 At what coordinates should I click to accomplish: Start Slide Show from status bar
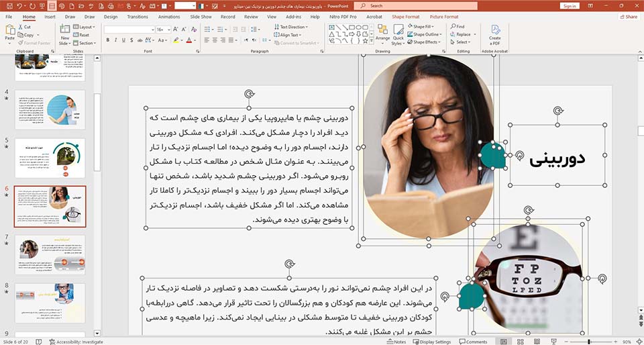pyautogui.click(x=553, y=342)
